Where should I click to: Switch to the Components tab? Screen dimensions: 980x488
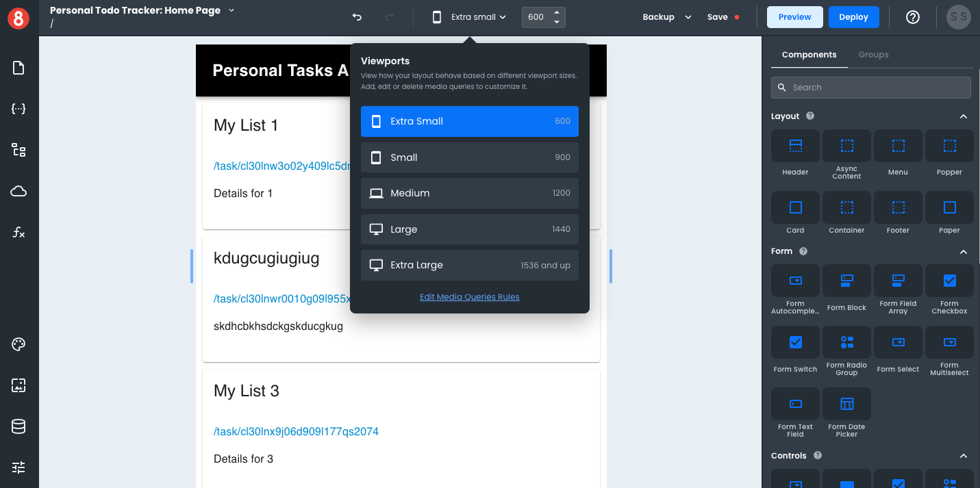(x=809, y=54)
